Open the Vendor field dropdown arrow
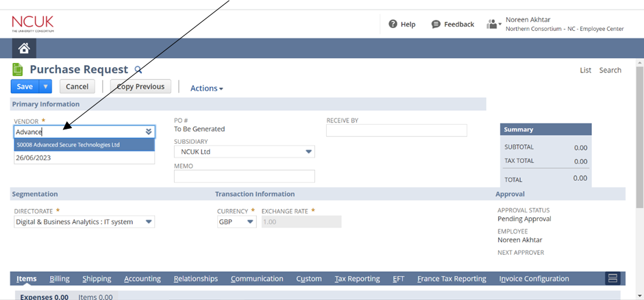The width and height of the screenshot is (644, 300). pyautogui.click(x=149, y=132)
